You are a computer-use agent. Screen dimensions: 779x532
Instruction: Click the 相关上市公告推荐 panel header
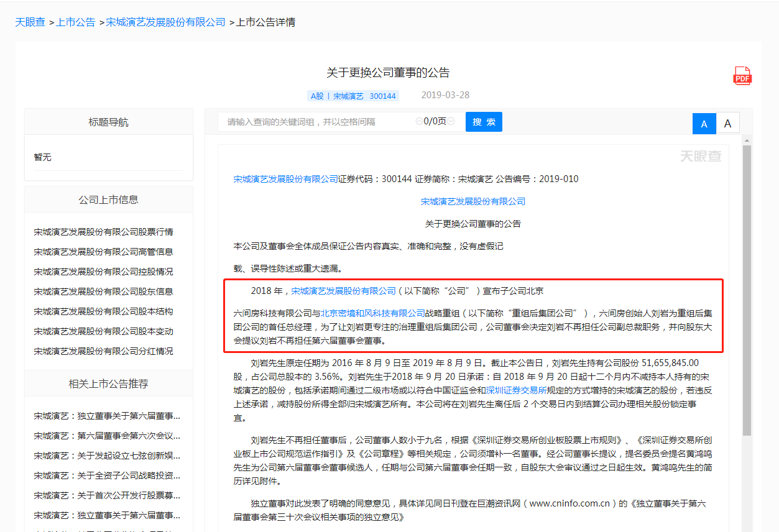tap(109, 383)
